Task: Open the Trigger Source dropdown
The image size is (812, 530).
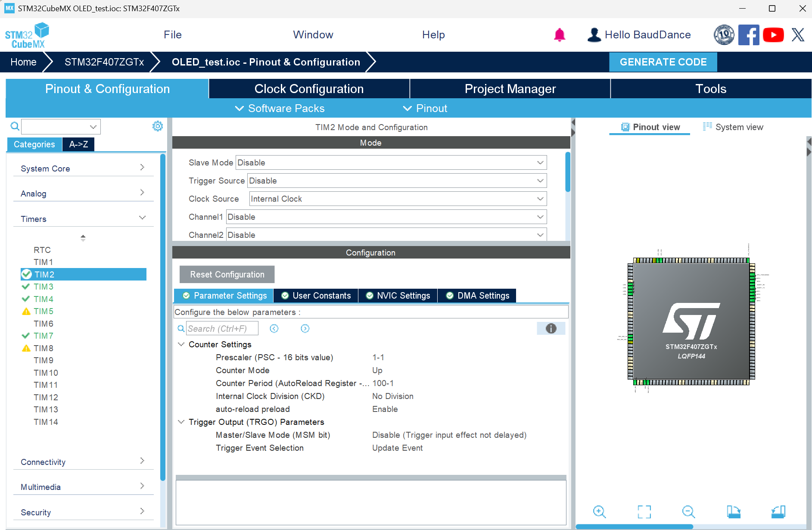Action: click(x=397, y=181)
